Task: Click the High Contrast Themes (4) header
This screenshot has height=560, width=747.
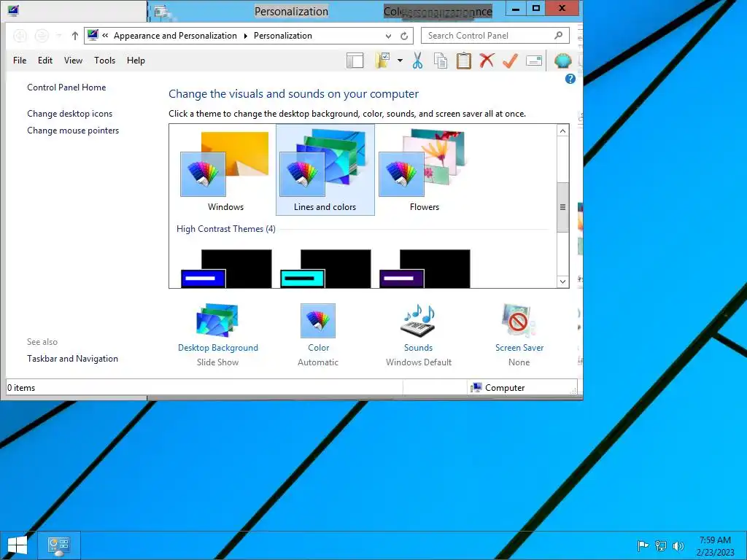Action: coord(226,228)
